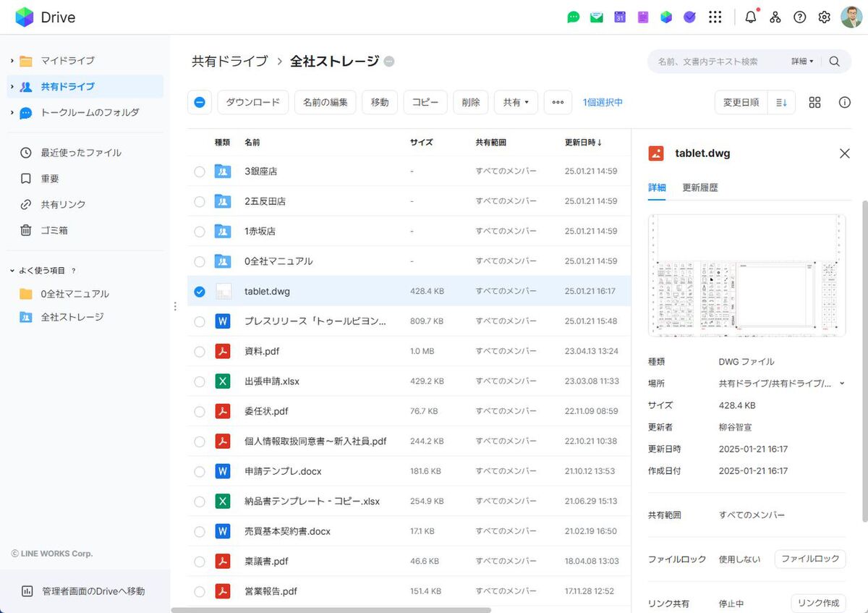868x613 pixels.
Task: Open ゴミ箱 in the sidebar
Action: coord(49,230)
